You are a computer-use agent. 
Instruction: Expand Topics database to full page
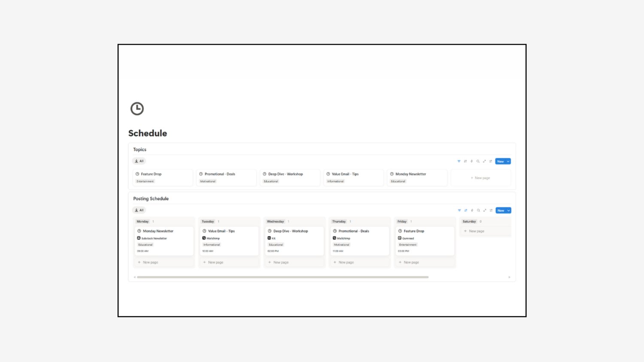(x=484, y=161)
